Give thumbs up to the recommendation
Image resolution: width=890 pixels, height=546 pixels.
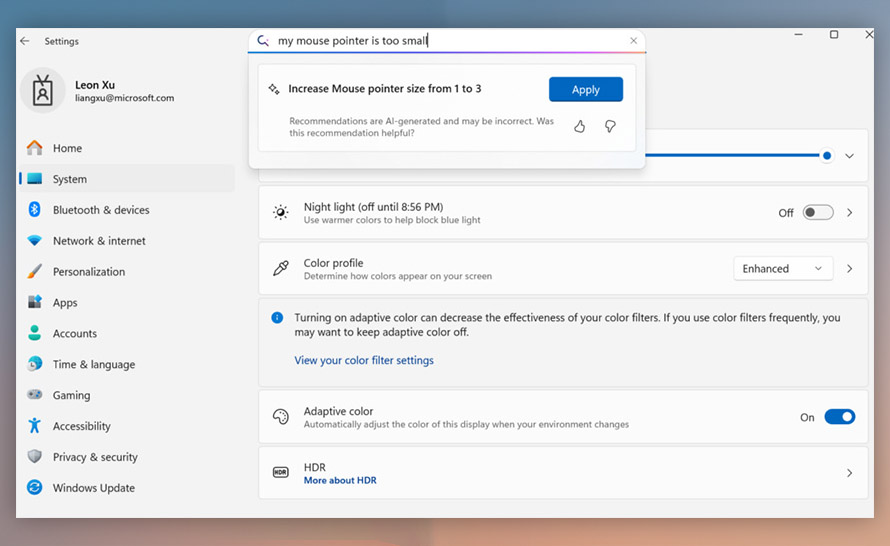(580, 126)
